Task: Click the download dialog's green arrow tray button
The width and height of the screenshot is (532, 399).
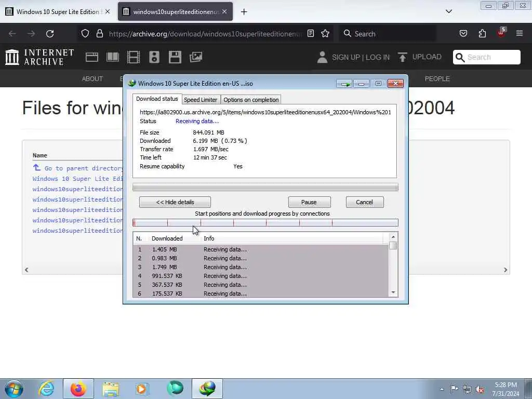Action: click(344, 84)
